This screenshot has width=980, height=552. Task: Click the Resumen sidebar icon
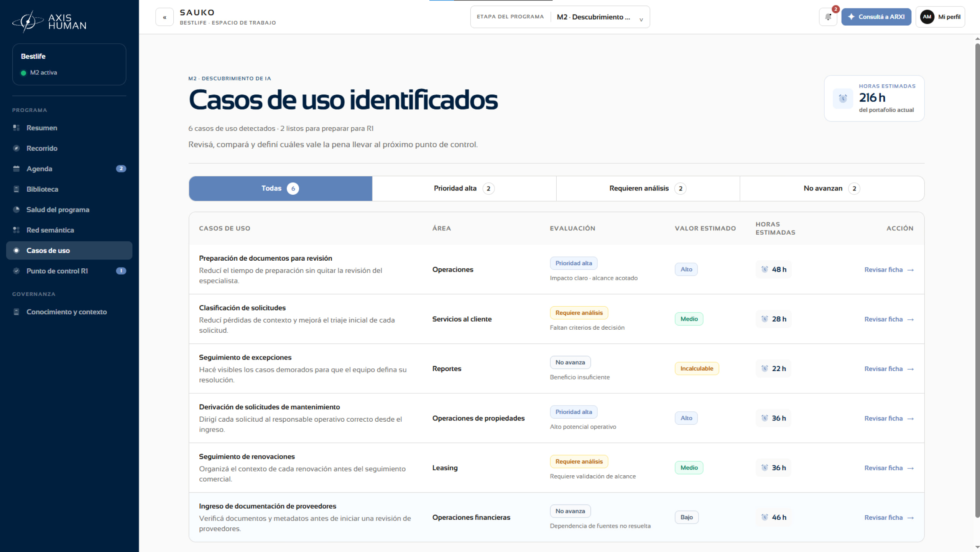16,128
